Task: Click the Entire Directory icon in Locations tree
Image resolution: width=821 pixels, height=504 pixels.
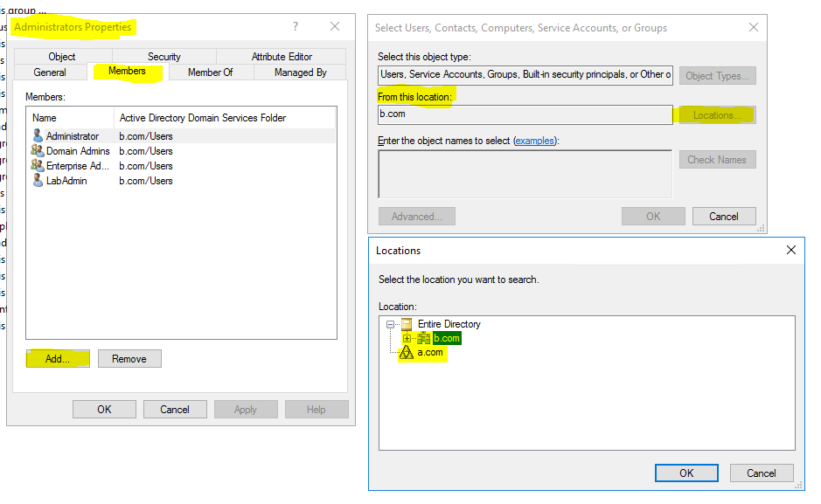Action: coord(406,324)
